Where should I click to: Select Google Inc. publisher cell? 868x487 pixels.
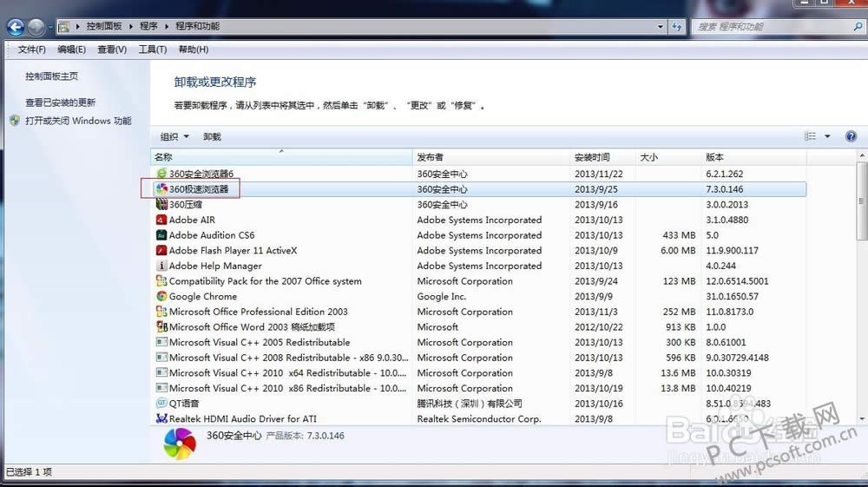click(441, 297)
